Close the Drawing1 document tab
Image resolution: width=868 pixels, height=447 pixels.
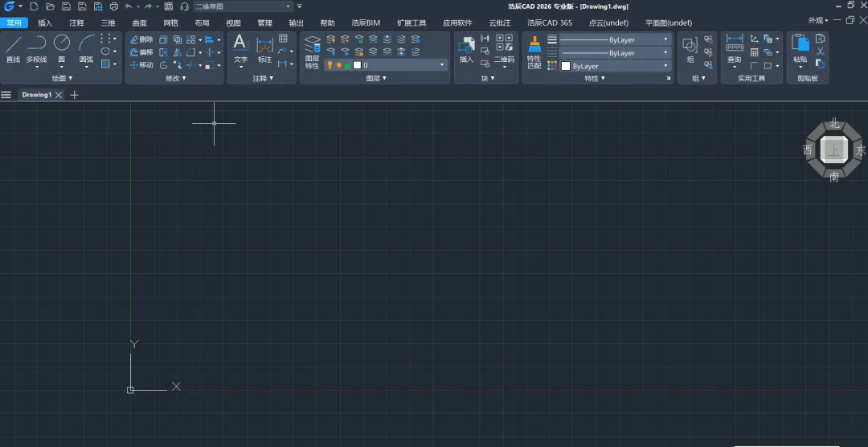point(59,95)
